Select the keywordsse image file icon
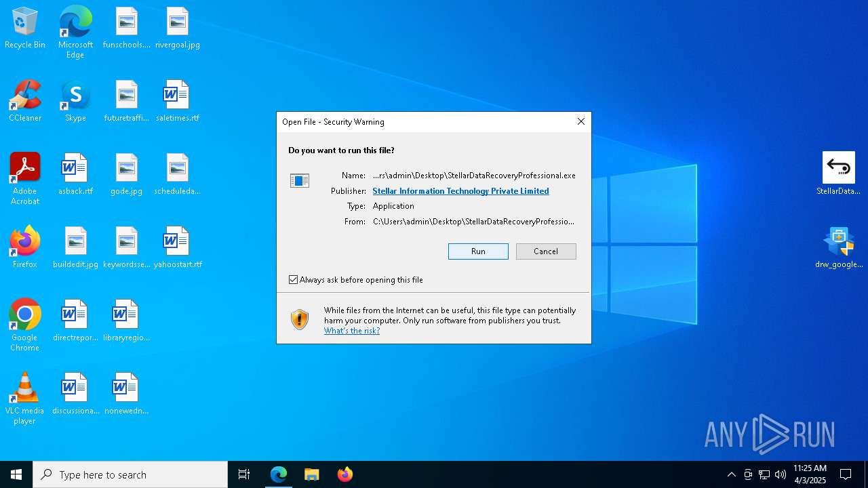The height and width of the screenshot is (488, 868). click(x=126, y=247)
